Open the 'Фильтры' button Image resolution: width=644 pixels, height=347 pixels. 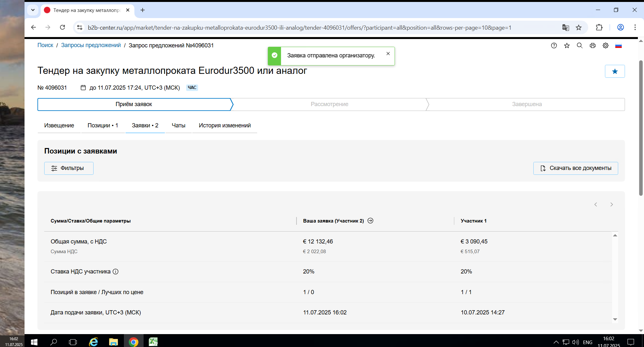click(69, 168)
